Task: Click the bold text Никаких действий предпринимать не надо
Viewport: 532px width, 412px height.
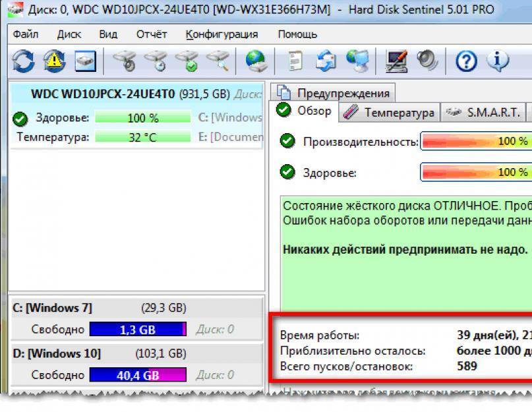Action: (x=405, y=249)
